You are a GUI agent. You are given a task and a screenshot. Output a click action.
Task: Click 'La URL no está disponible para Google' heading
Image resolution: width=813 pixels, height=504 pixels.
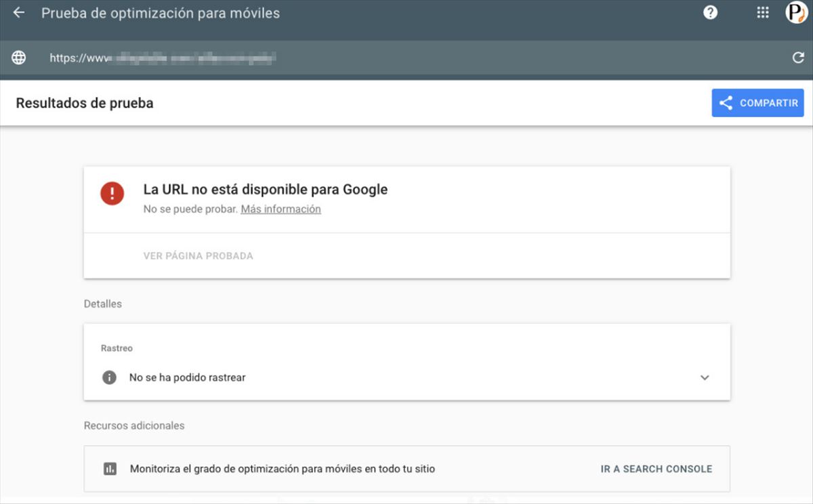(265, 190)
